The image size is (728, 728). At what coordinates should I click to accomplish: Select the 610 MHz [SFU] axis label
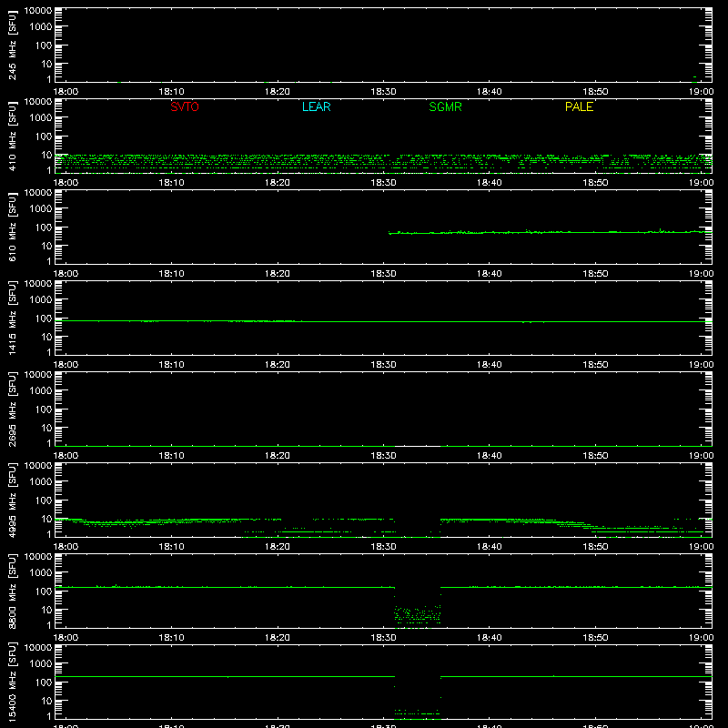12,227
